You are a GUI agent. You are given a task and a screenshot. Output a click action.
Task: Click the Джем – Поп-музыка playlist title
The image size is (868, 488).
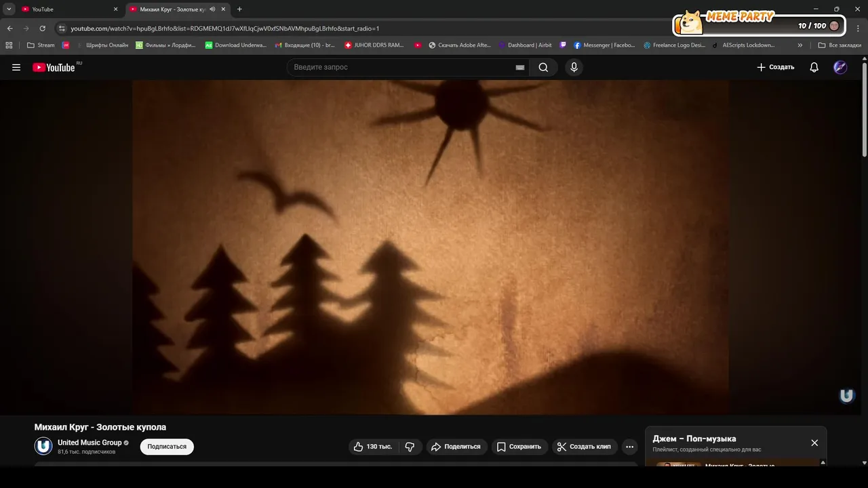click(x=694, y=439)
